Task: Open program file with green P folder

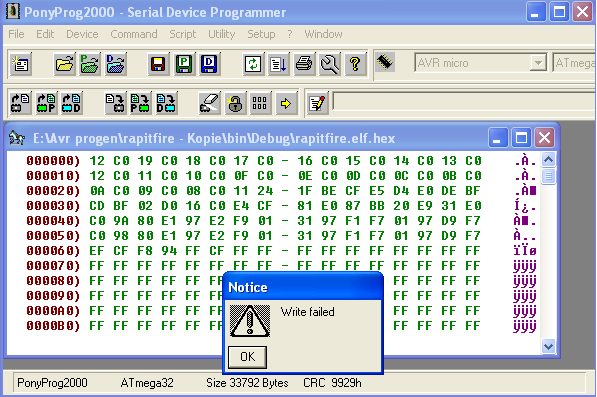Action: coord(90,64)
